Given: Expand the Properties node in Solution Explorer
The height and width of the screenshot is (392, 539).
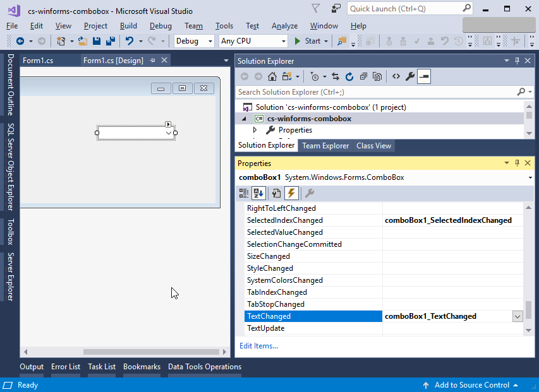Looking at the screenshot, I should tap(255, 129).
